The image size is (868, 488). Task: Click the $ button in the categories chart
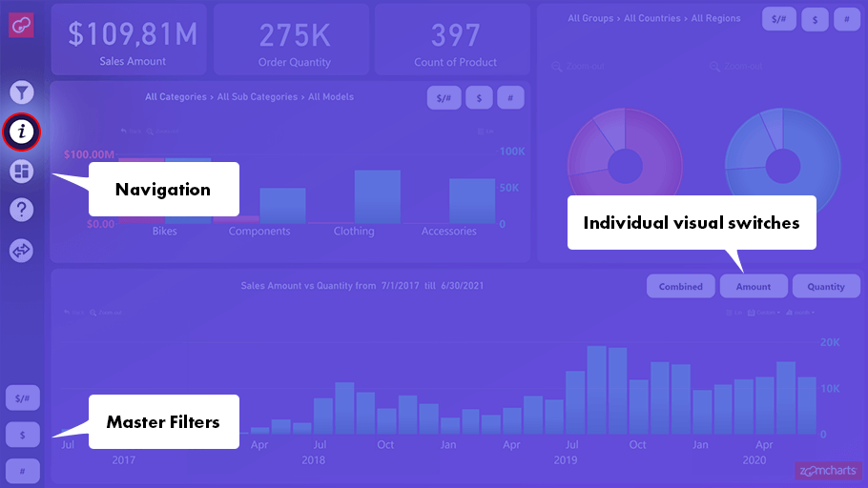pos(479,98)
